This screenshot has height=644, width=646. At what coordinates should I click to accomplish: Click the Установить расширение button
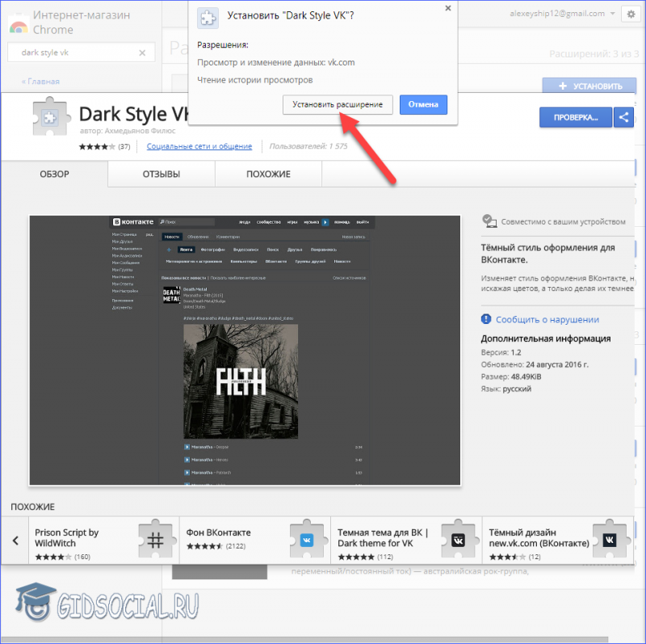338,105
